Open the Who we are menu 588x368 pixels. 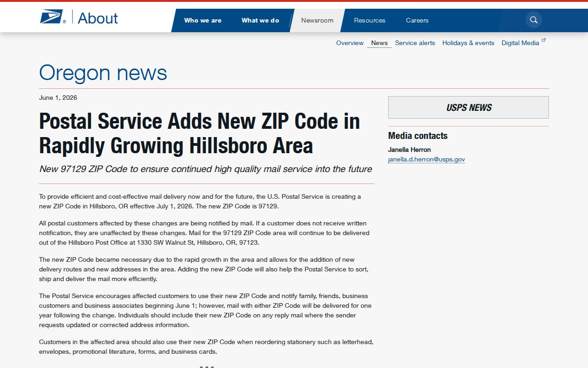point(203,20)
